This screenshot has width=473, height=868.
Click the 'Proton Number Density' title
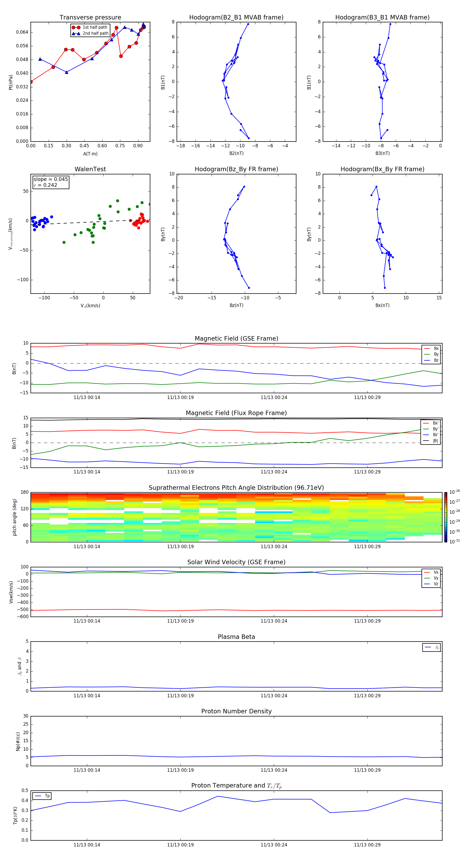(236, 711)
